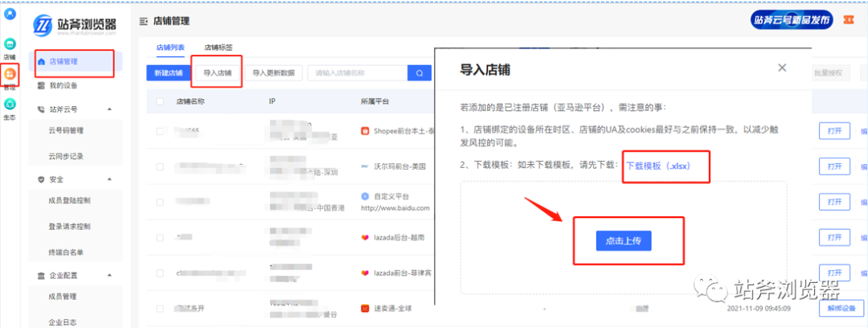Close the 导入店铺 dialog with X
This screenshot has height=328, width=868.
(782, 68)
